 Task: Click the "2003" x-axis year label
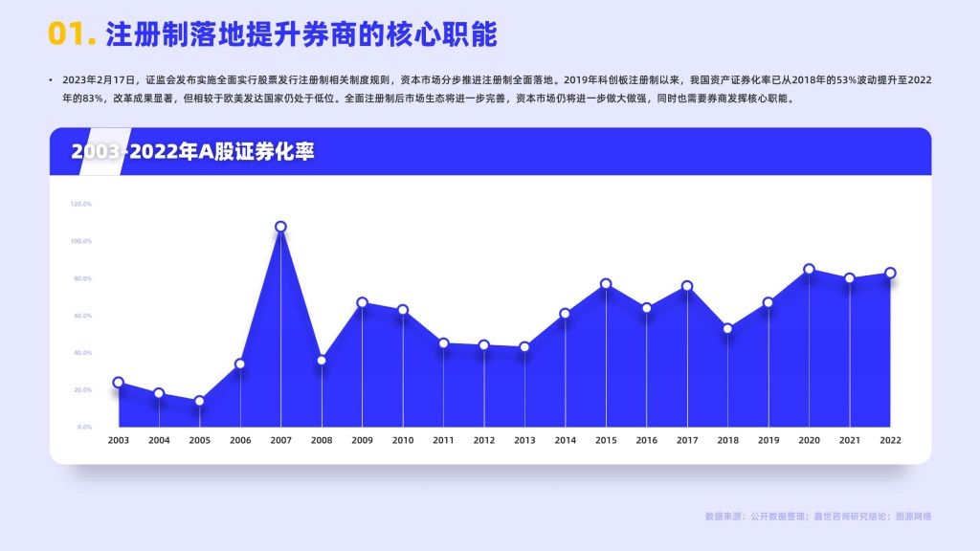(118, 440)
